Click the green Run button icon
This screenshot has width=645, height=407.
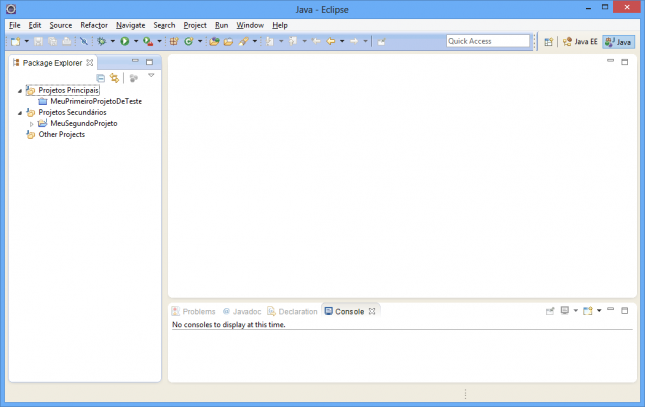point(125,41)
